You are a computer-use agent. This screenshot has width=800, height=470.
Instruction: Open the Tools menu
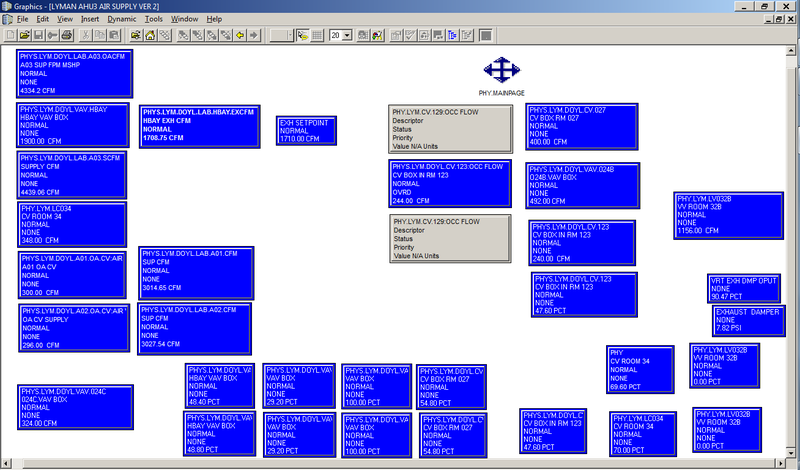(x=153, y=19)
